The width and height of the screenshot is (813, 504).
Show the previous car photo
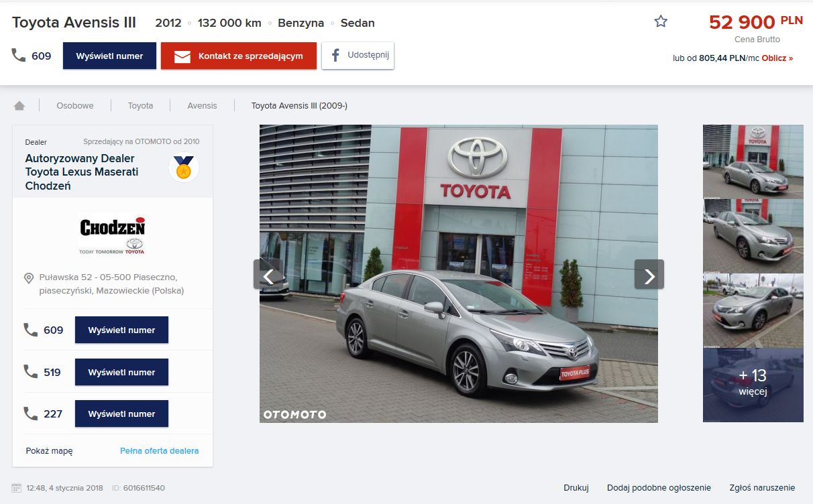(268, 274)
